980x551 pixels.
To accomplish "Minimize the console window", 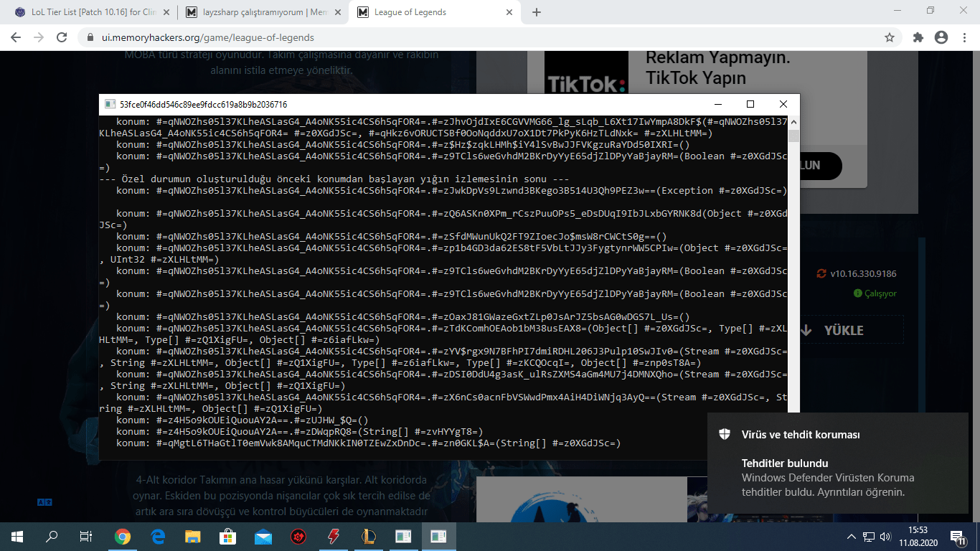I will tap(717, 104).
